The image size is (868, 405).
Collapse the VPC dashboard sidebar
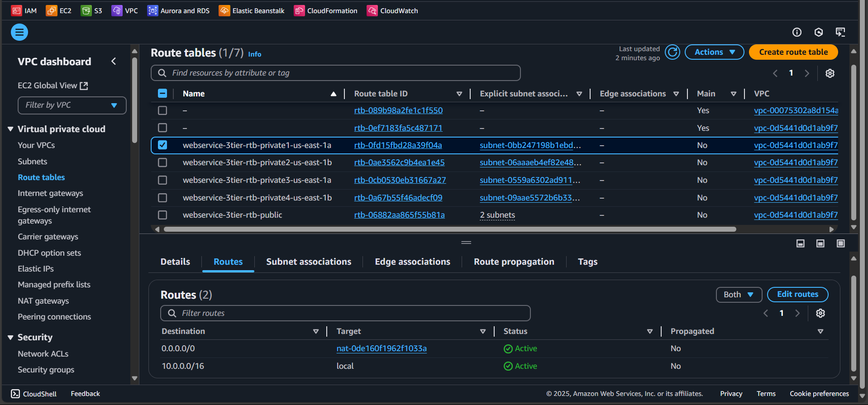coord(114,61)
